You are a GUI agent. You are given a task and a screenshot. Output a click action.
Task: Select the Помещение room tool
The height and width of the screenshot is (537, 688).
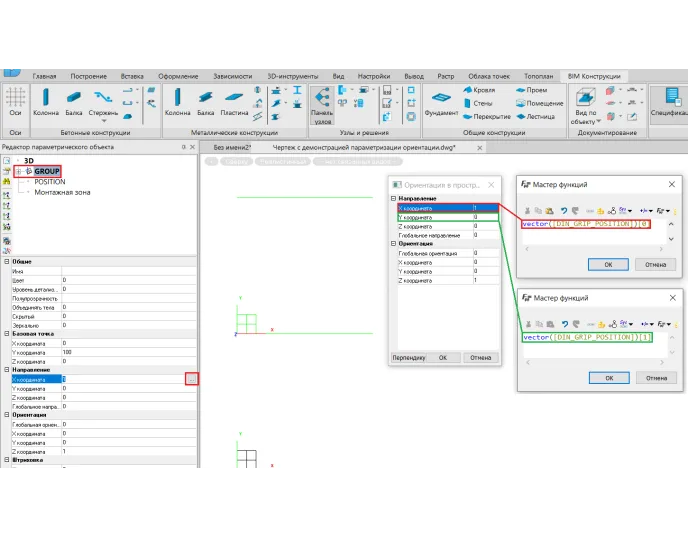click(x=539, y=103)
